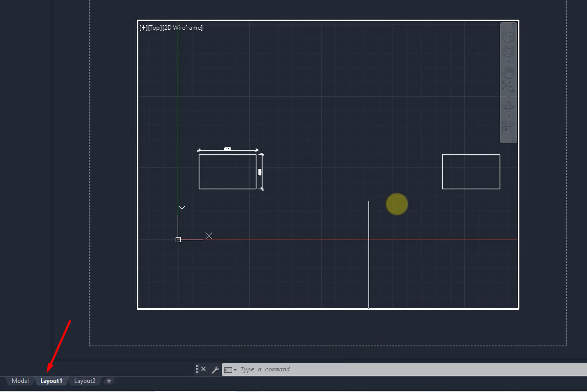
Task: Create a new layout with the + button
Action: tap(109, 381)
